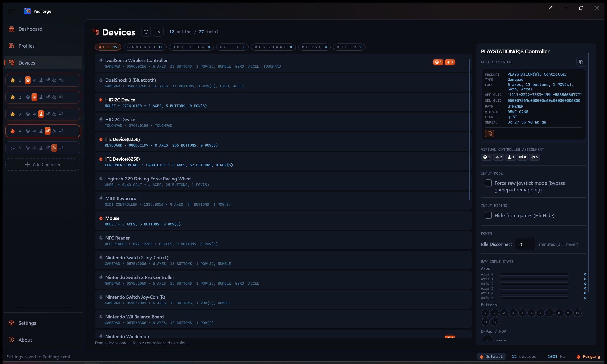The height and width of the screenshot is (364, 607).
Task: Click flame power icon on controller card 3
Action: click(12, 114)
